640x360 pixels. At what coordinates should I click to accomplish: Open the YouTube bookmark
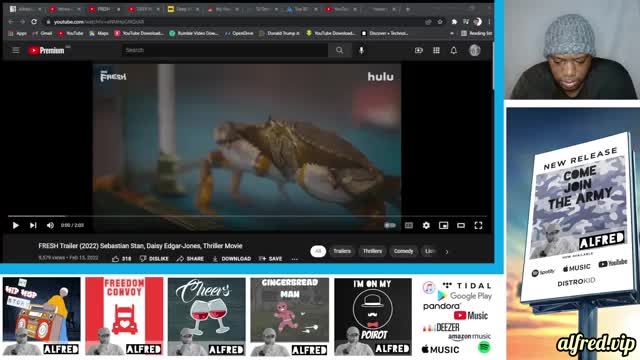click(70, 33)
